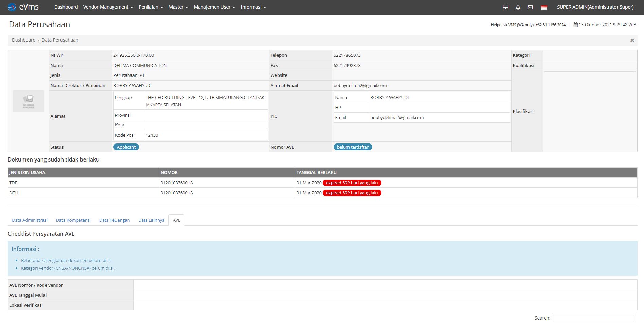
Task: Open the Data Administrasi tab
Action: [x=29, y=220]
